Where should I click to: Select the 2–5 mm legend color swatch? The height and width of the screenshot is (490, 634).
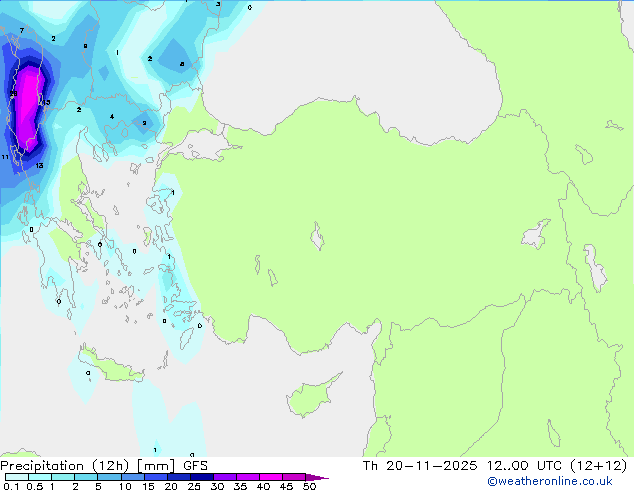click(86, 477)
